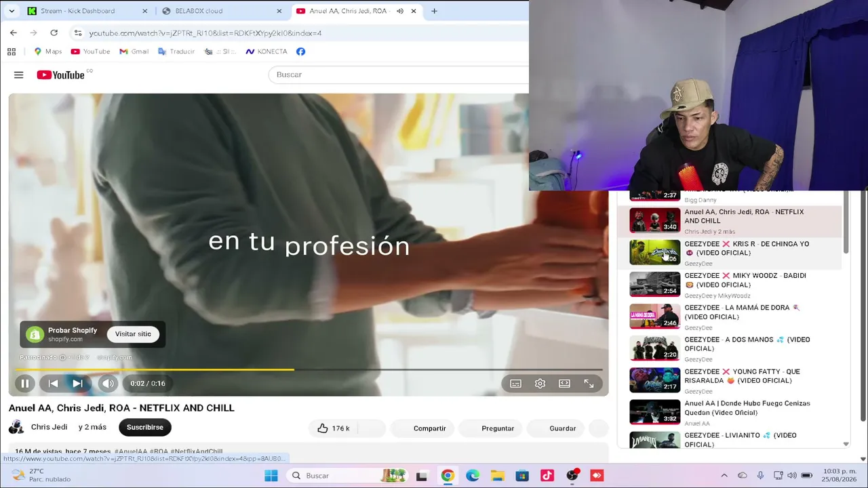
Task: Open Microsoft Edge from the taskbar
Action: click(x=473, y=476)
